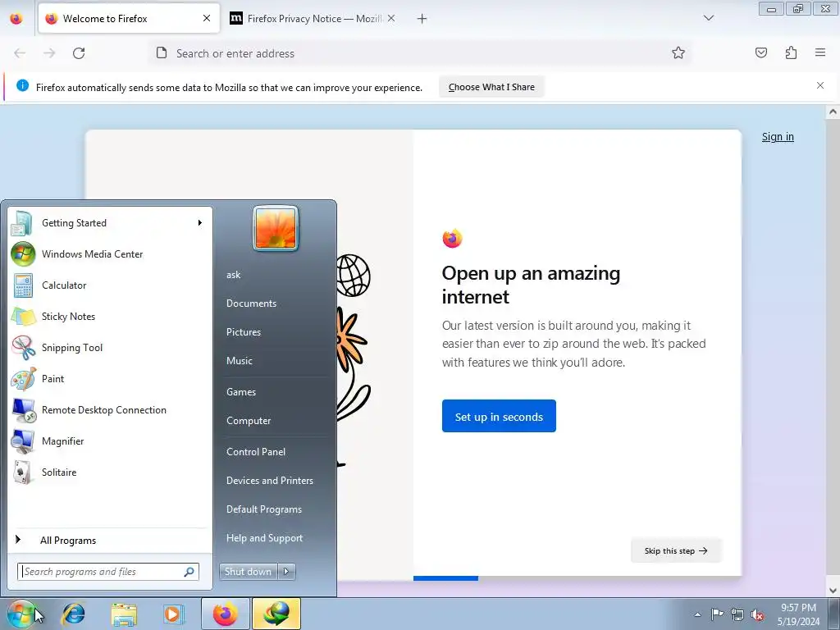Viewport: 840px width, 630px height.
Task: Click Choose What I Share button
Action: [492, 87]
